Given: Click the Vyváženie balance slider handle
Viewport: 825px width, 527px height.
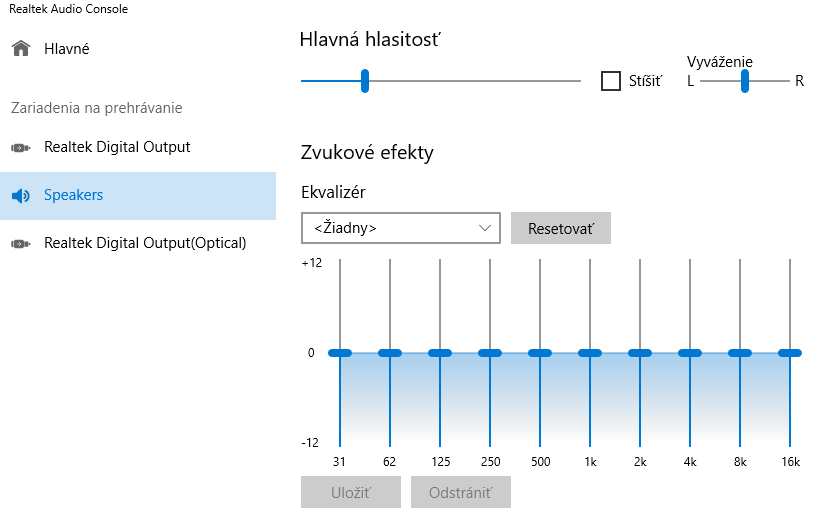Looking at the screenshot, I should click(745, 81).
